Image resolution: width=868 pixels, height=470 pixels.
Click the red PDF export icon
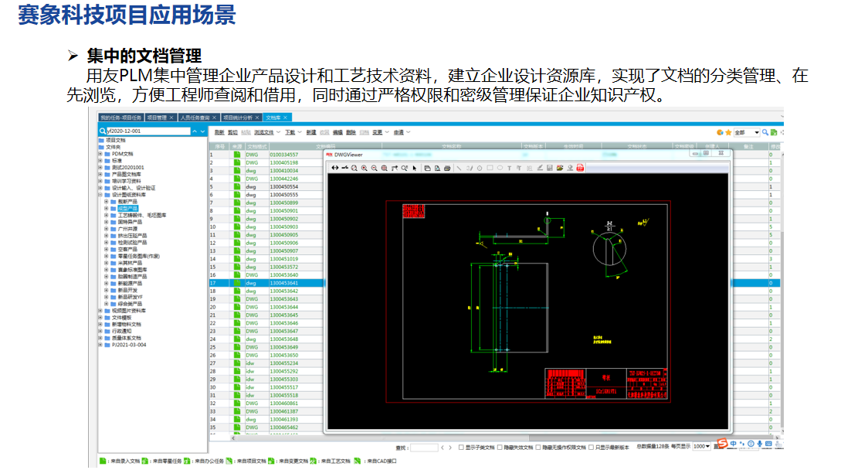coord(580,168)
